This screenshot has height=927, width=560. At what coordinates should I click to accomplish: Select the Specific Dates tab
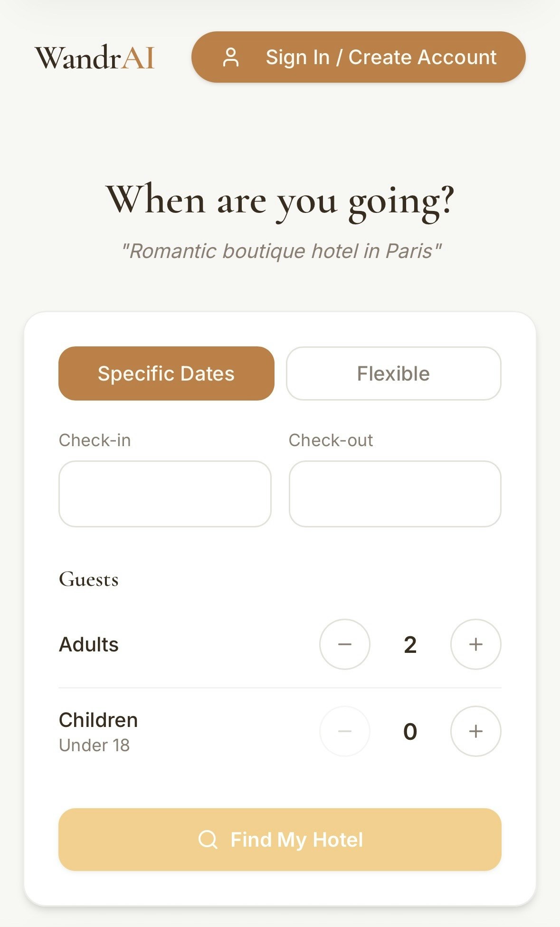click(x=166, y=373)
